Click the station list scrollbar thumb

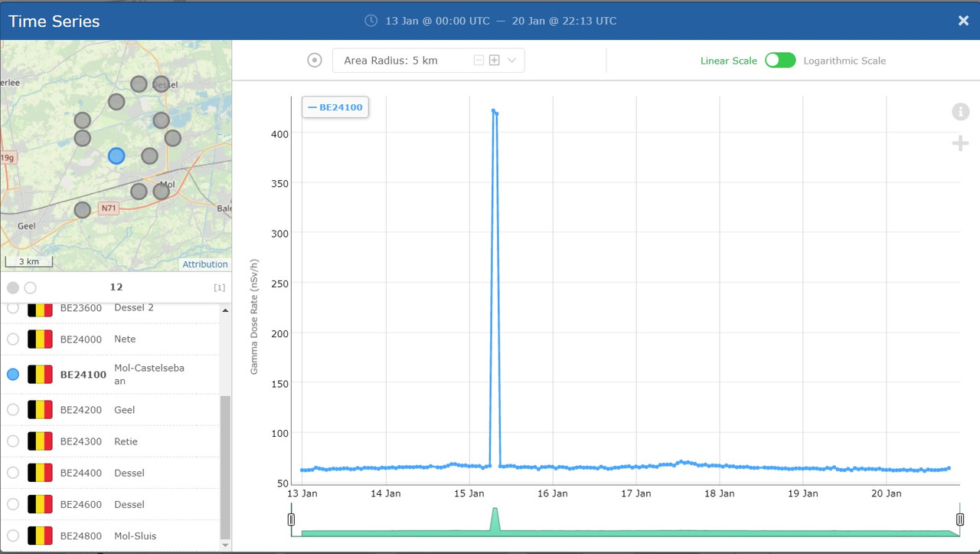[225, 467]
